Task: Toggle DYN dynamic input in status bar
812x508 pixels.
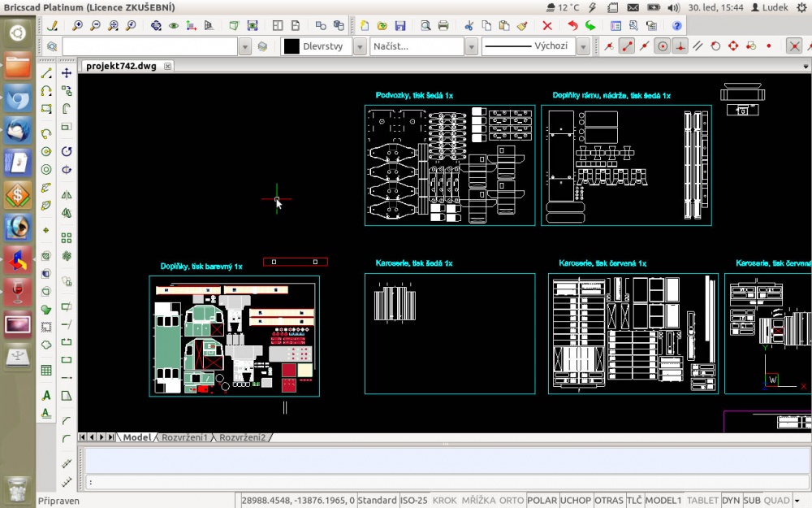Action: click(x=731, y=500)
